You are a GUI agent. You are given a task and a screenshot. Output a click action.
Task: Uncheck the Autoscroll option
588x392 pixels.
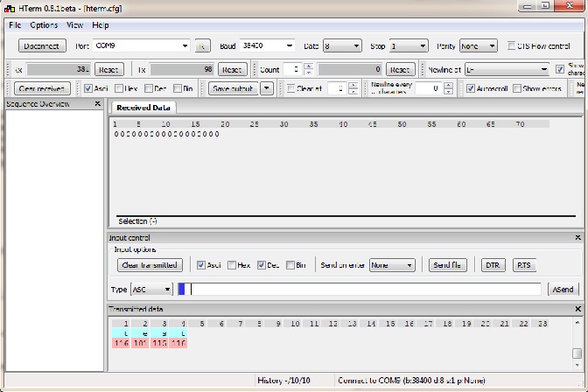coord(471,88)
